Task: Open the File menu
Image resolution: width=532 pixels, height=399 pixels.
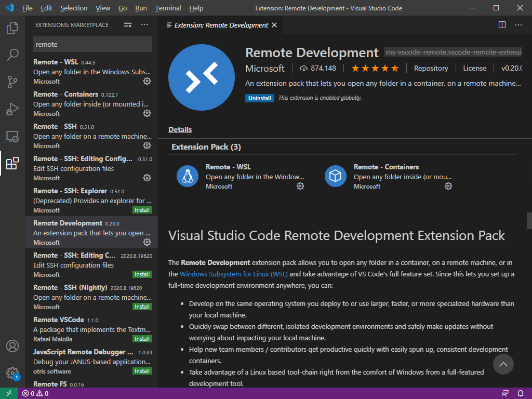Action: pyautogui.click(x=27, y=8)
